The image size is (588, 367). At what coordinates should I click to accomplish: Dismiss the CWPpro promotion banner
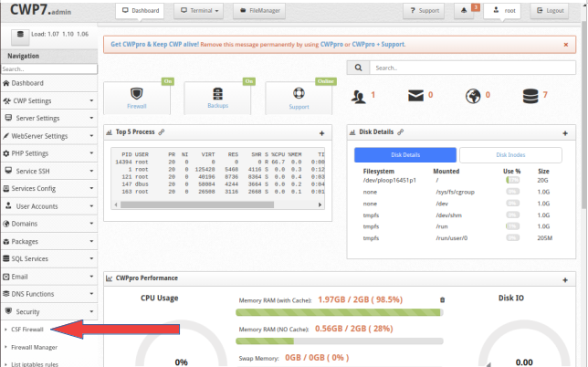566,45
